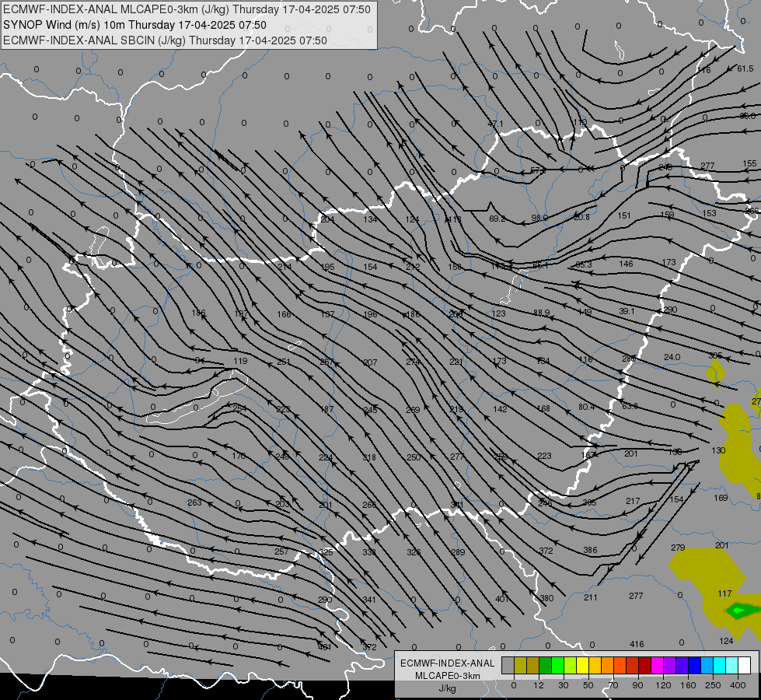Viewport: 761px width, 700px height.
Task: Click the map value 380
Action: pos(546,598)
